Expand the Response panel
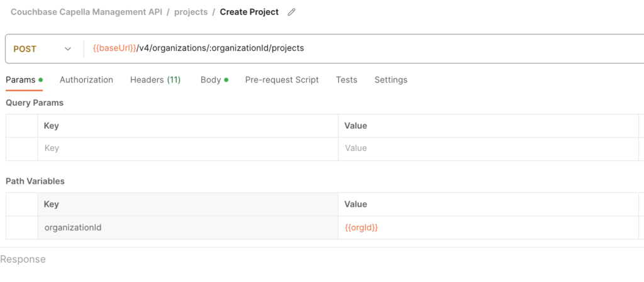The width and height of the screenshot is (644, 282). tap(23, 259)
